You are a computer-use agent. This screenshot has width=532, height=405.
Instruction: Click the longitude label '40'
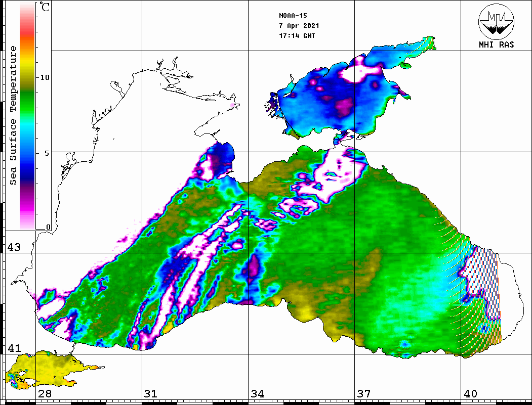click(x=470, y=393)
